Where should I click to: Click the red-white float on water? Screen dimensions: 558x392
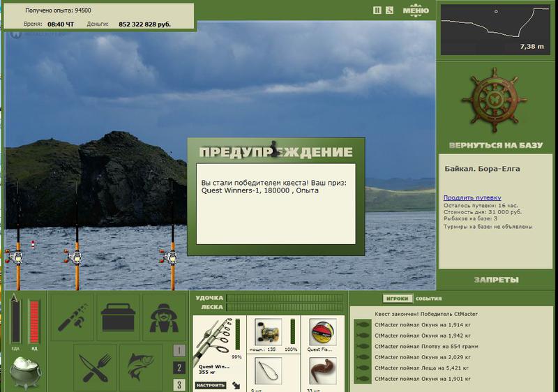pos(33,244)
